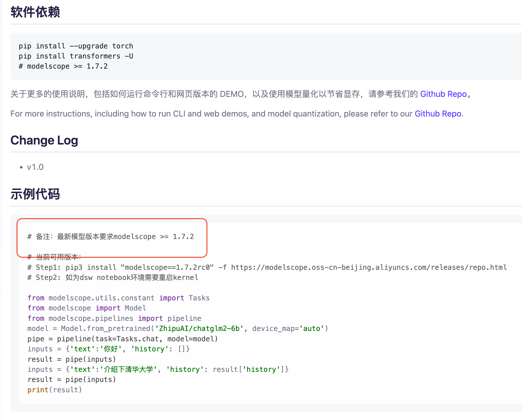Click the 'print(result)' line
The width and height of the screenshot is (522, 420).
55,390
